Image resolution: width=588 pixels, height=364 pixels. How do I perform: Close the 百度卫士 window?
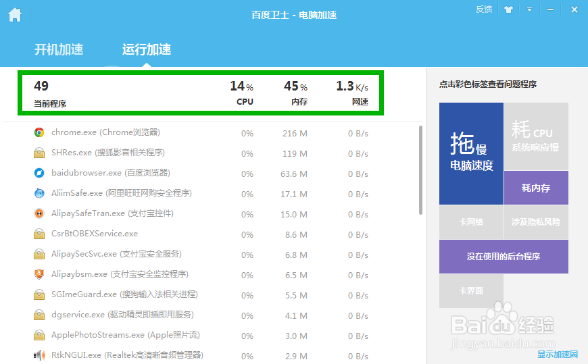(574, 9)
